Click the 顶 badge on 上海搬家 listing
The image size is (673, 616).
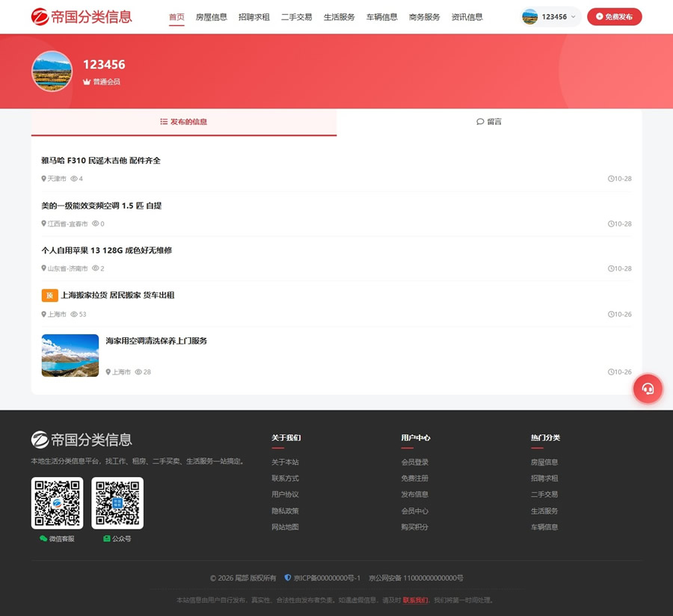pyautogui.click(x=50, y=295)
